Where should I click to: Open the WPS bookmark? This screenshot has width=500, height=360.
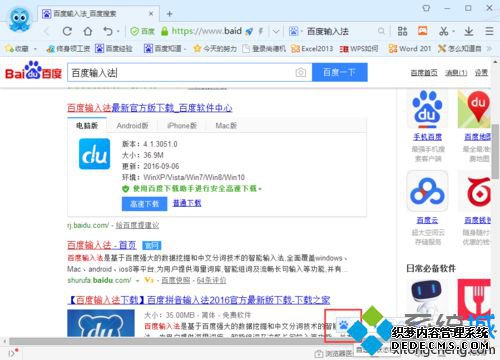pos(359,49)
